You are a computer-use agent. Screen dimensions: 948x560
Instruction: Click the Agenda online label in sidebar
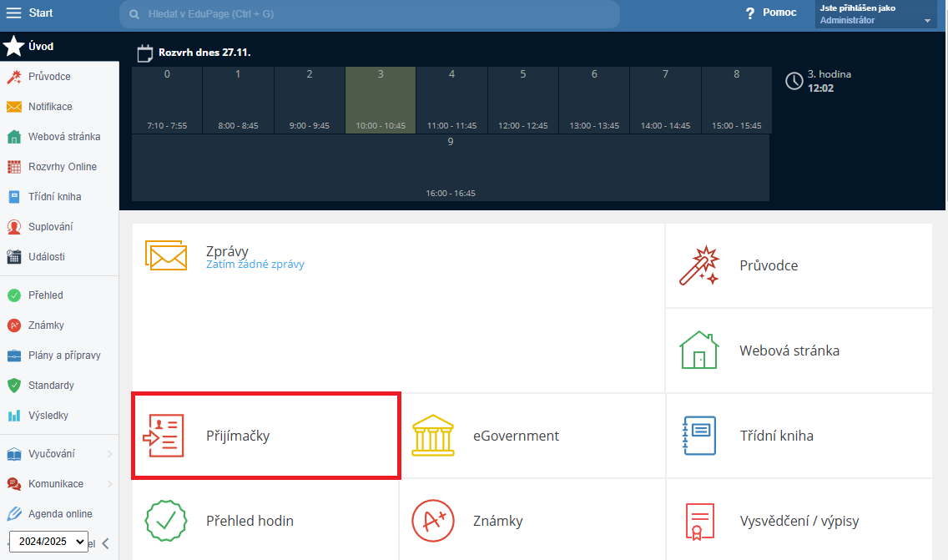60,514
